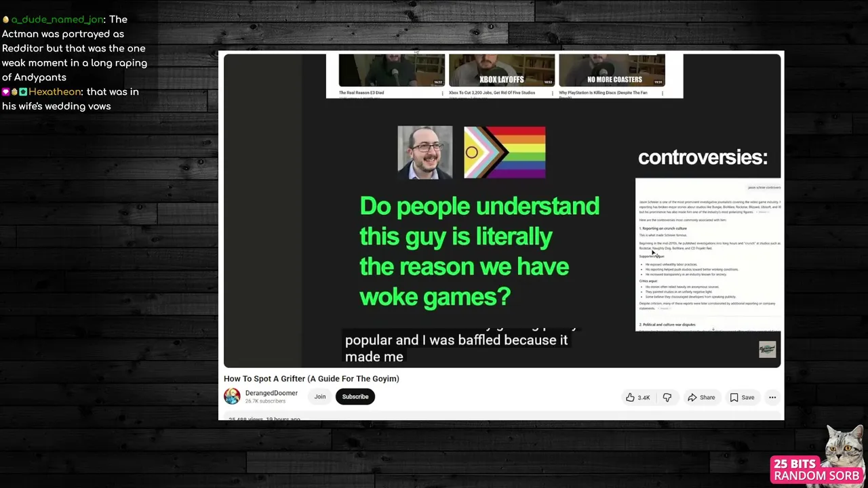Open the DerangedDoomer channel avatar
This screenshot has width=868, height=488.
(x=232, y=396)
